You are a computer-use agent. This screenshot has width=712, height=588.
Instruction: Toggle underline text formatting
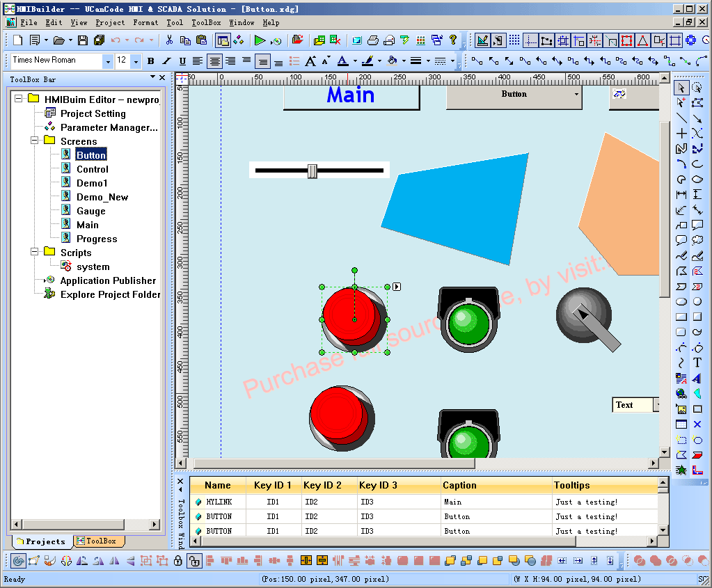[182, 61]
